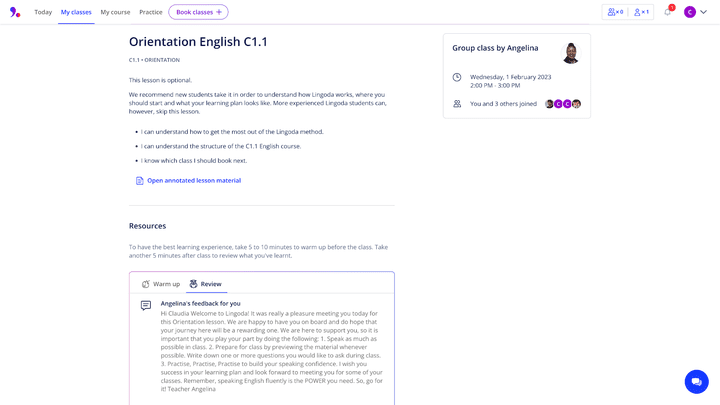Click the joined participants' avatars
720x405 pixels.
coord(563,104)
